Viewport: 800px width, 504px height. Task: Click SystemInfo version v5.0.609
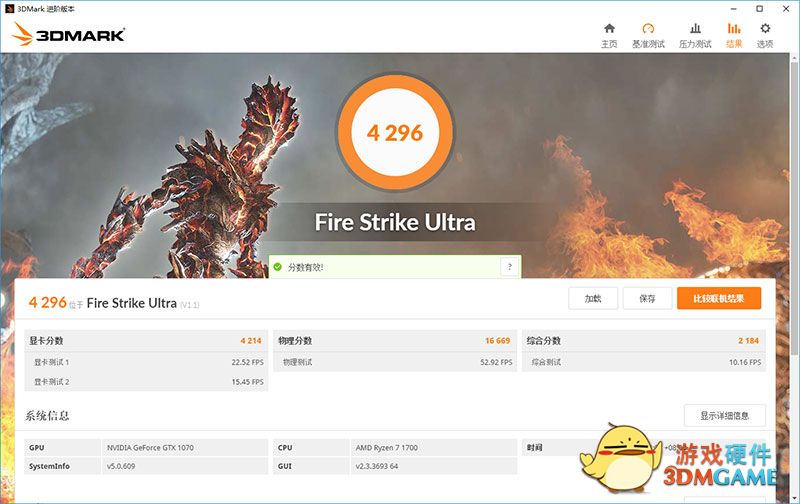[121, 466]
